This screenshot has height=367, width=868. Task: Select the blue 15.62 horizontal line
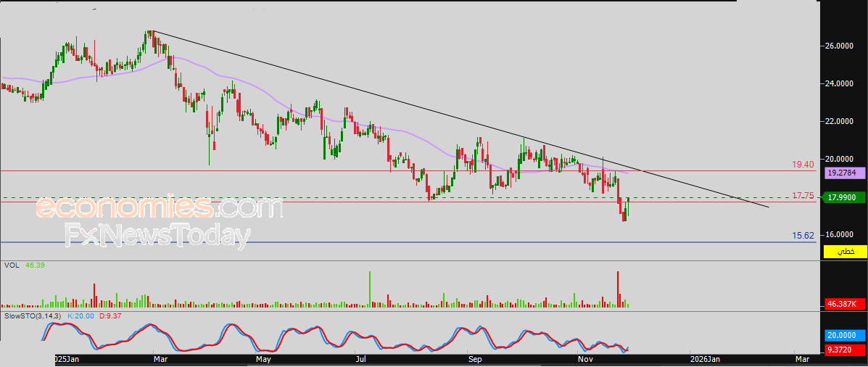(408, 242)
